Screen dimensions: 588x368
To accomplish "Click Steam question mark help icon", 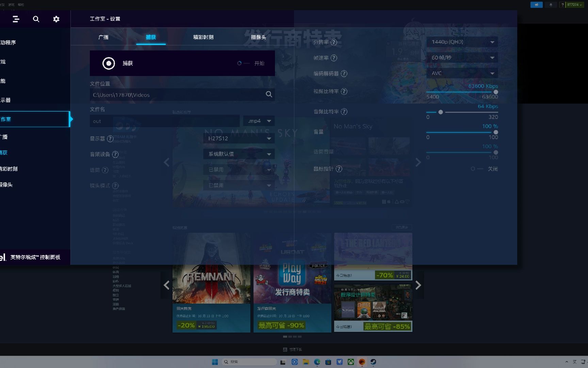I will click(562, 5).
